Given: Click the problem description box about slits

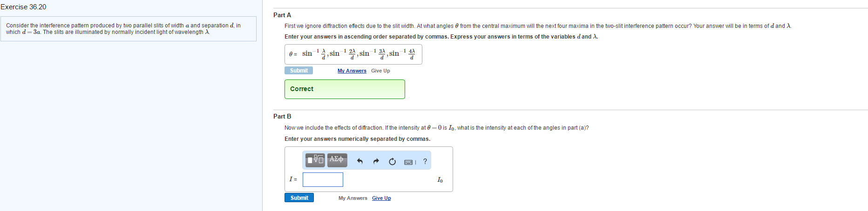Looking at the screenshot, I should (128, 29).
